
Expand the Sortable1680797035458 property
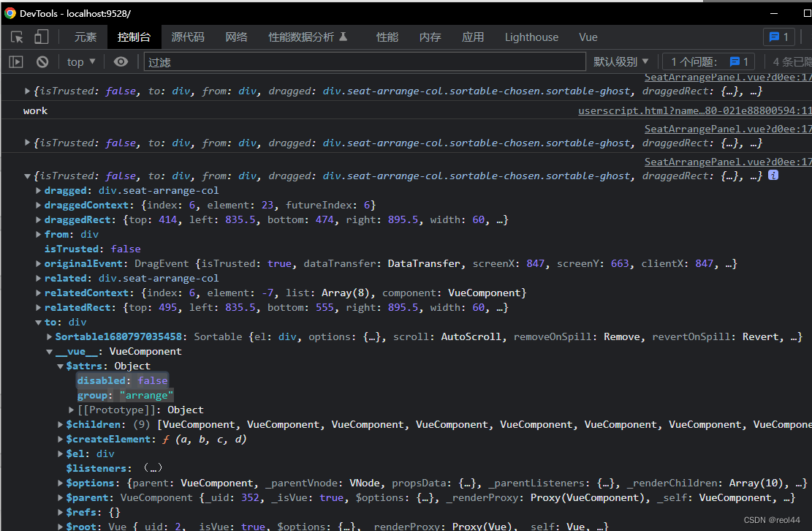pos(49,336)
